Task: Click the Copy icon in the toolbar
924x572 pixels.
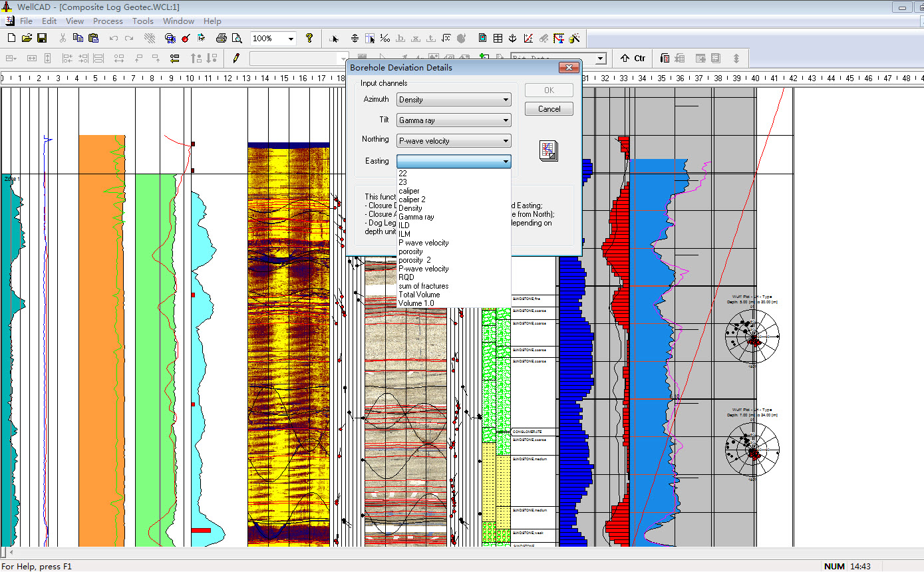Action: [x=78, y=38]
